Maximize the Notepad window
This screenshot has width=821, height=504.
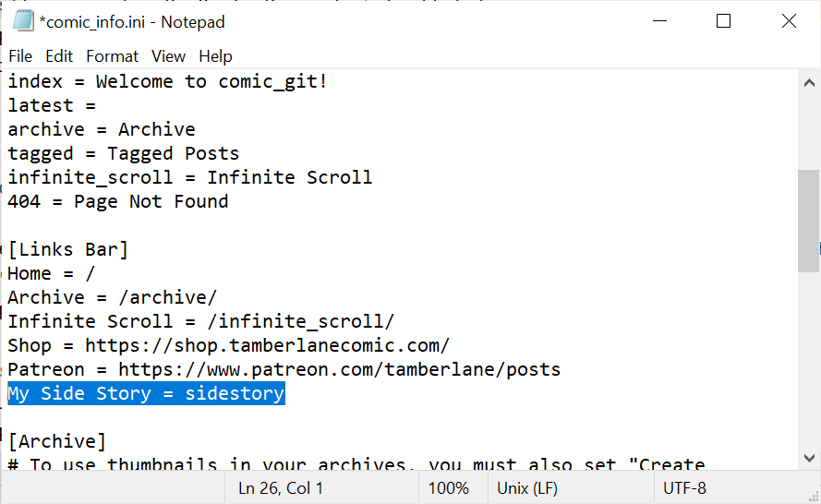723,21
